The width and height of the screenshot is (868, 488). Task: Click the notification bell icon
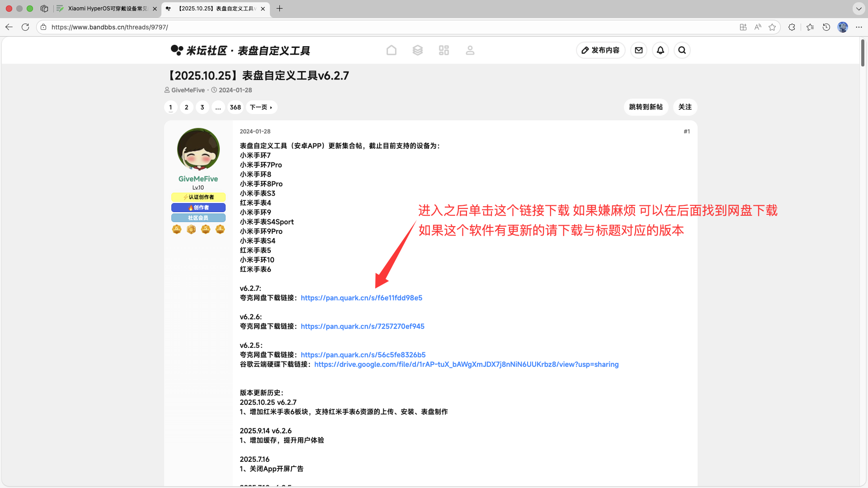tap(660, 50)
